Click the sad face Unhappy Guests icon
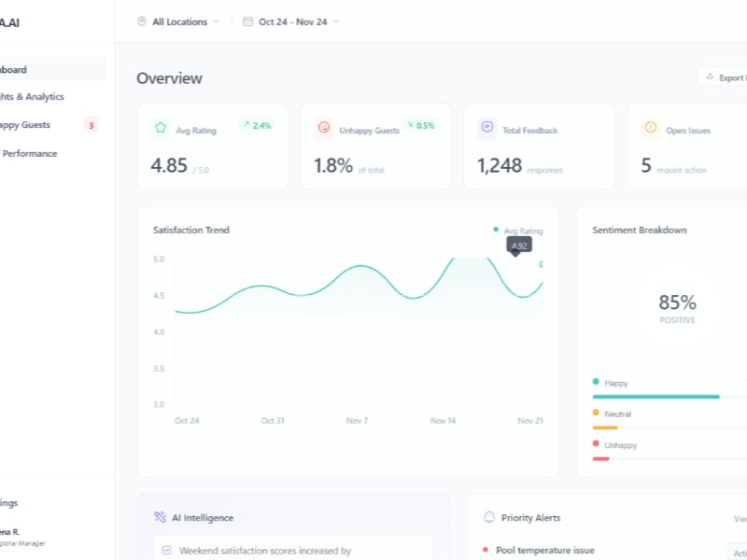Screen dimensions: 747x560 click(x=324, y=128)
